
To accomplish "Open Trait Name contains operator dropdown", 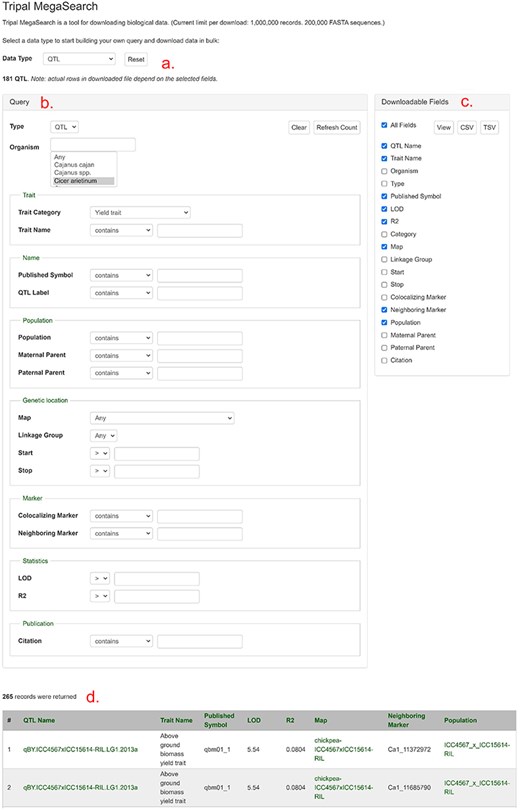I will pos(121,230).
